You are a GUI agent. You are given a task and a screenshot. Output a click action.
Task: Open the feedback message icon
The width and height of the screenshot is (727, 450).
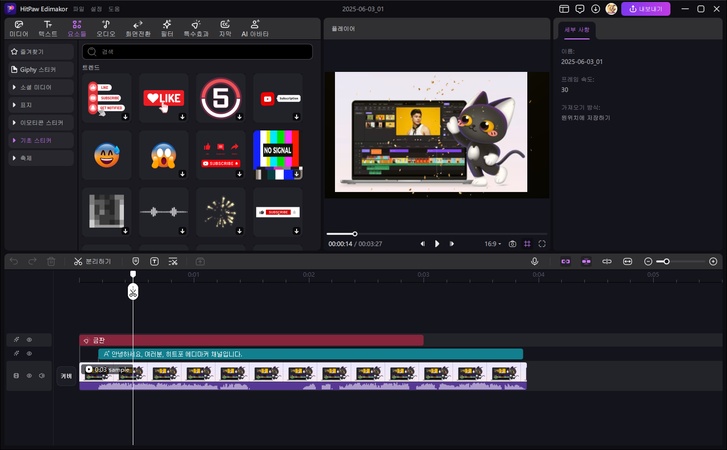(x=580, y=9)
